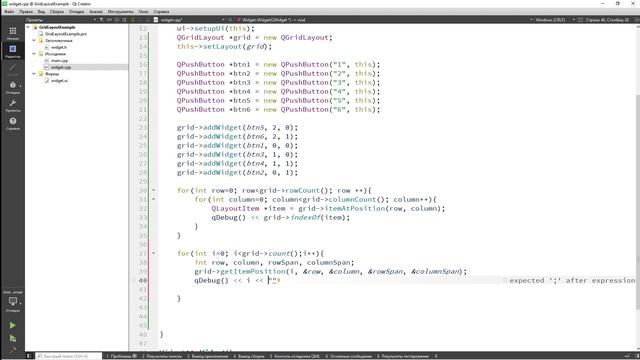Click the widget.cpp file icon in the editor toolbar
The image size is (640, 360).
coord(156,20)
